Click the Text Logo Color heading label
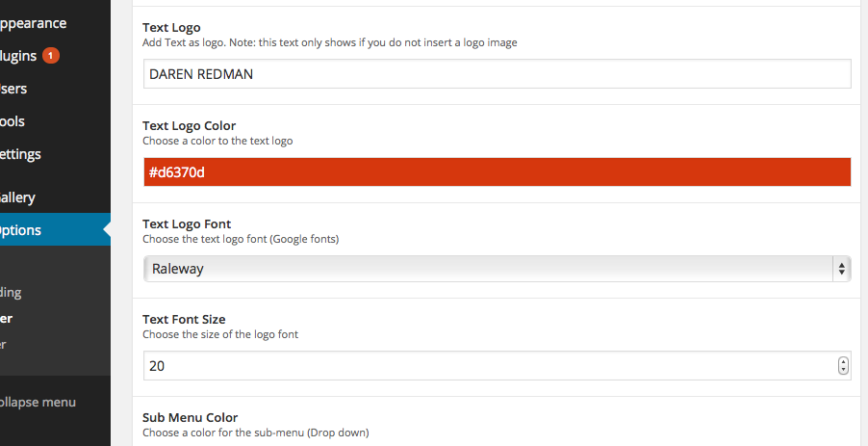The height and width of the screenshot is (446, 868). (x=189, y=126)
